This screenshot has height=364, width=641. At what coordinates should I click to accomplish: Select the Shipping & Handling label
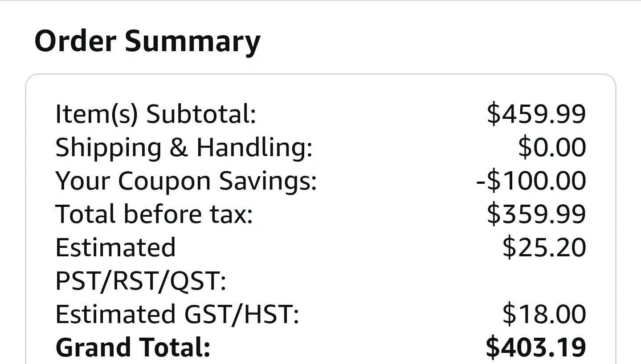pos(184,147)
